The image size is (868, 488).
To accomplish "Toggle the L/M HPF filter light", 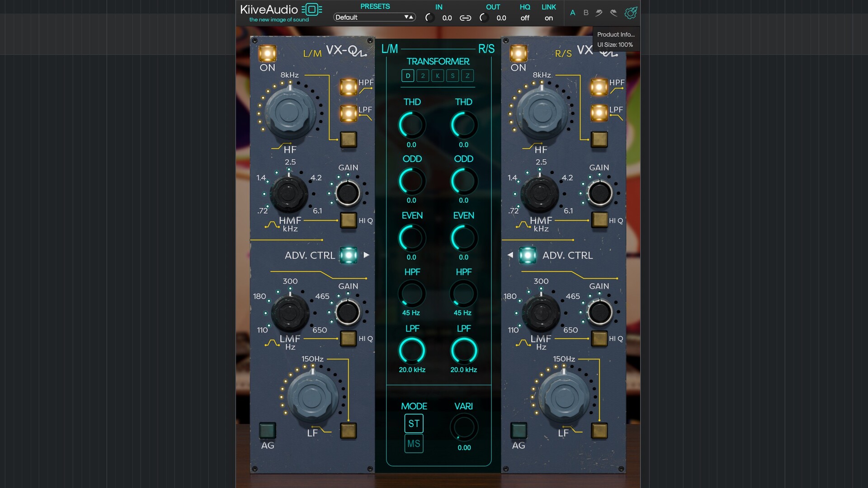I will [349, 87].
